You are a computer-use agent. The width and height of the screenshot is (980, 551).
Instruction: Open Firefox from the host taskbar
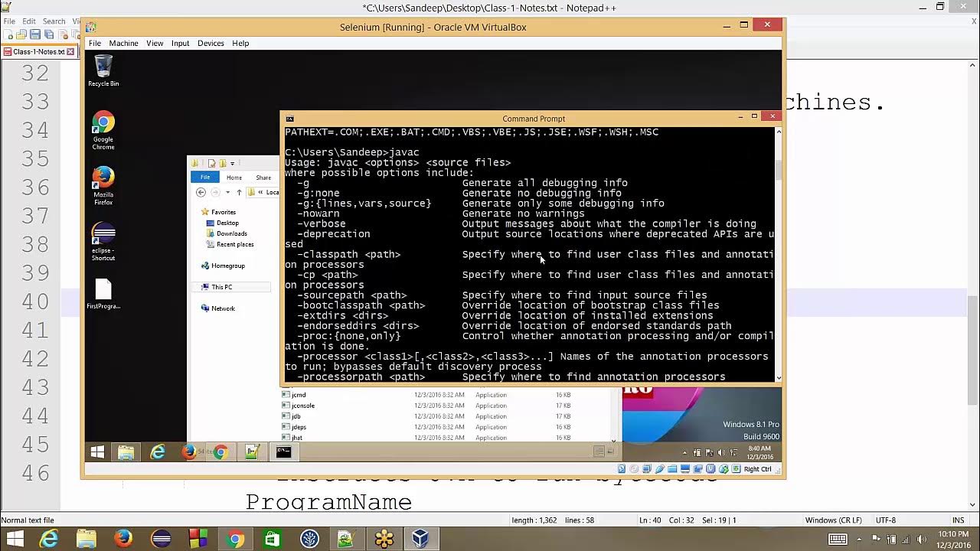coord(123,539)
